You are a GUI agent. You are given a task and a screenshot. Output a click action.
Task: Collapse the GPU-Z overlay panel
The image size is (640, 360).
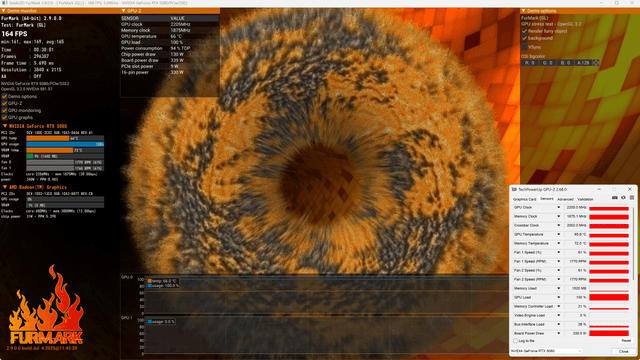[x=123, y=11]
